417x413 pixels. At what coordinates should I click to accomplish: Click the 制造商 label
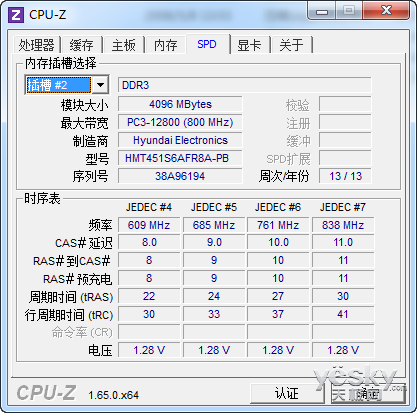coord(91,141)
